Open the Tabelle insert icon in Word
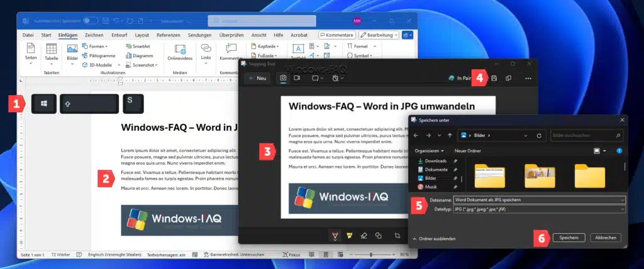644x269 pixels. (52, 49)
